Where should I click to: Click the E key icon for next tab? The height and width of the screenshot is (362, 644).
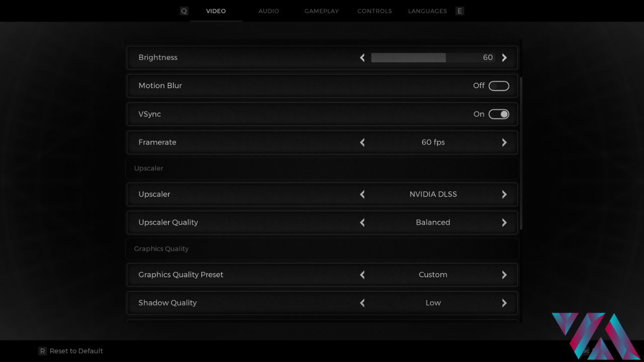(x=459, y=11)
